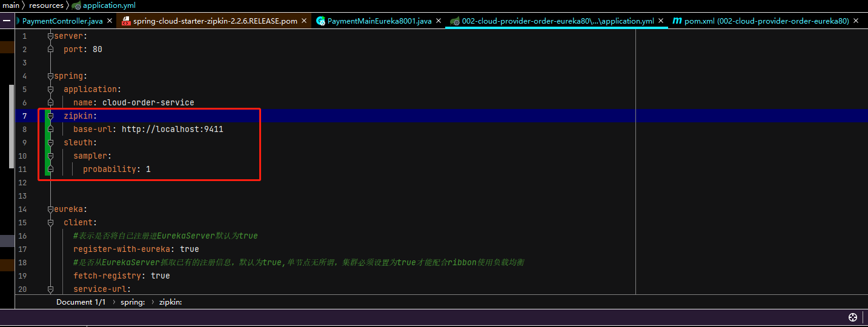
Task: Collapse the 'application:' block on line 5
Action: (x=51, y=90)
